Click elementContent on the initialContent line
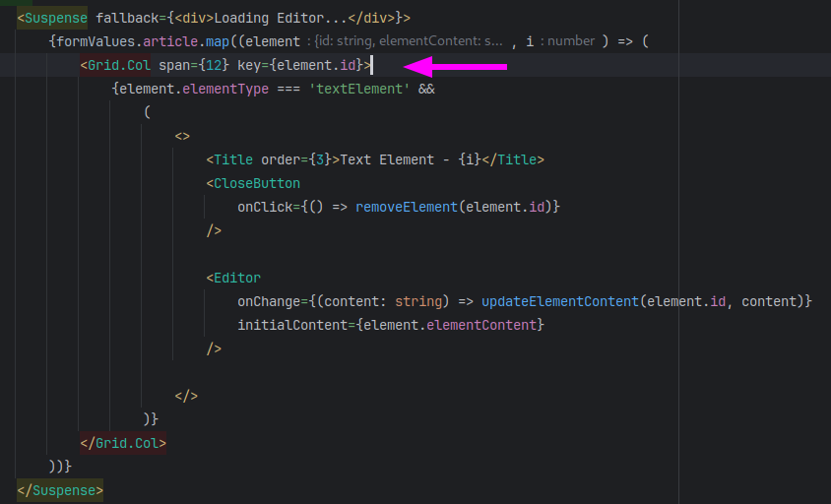The width and height of the screenshot is (831, 504). 481,325
